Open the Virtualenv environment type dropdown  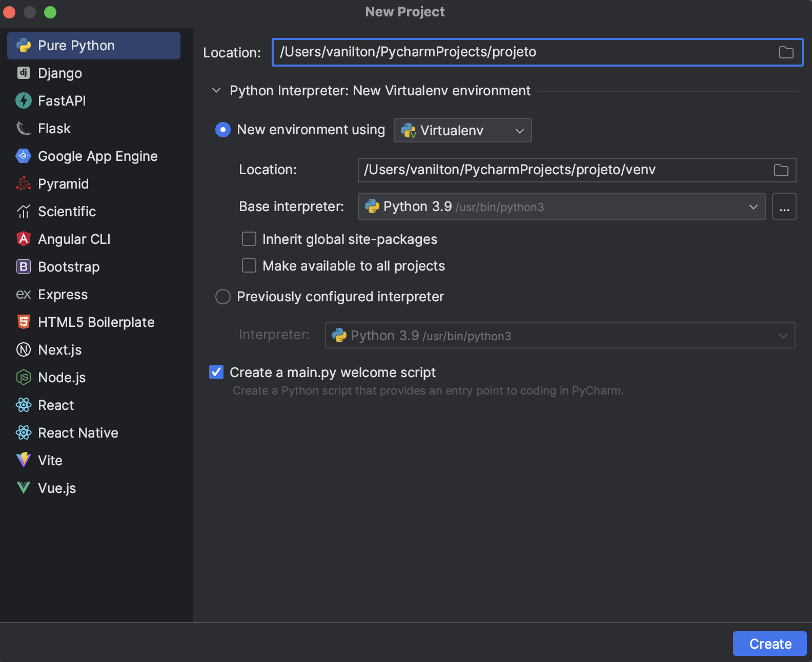pyautogui.click(x=462, y=130)
